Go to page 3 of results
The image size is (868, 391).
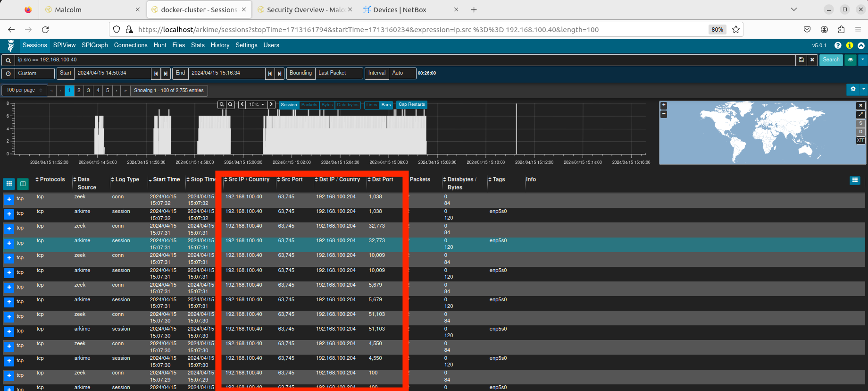[x=88, y=90]
